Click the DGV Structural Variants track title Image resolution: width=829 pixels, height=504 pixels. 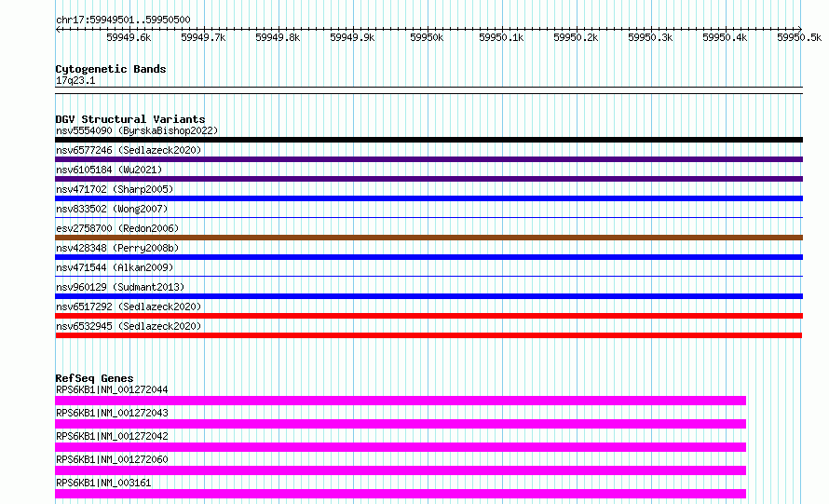[x=130, y=119]
